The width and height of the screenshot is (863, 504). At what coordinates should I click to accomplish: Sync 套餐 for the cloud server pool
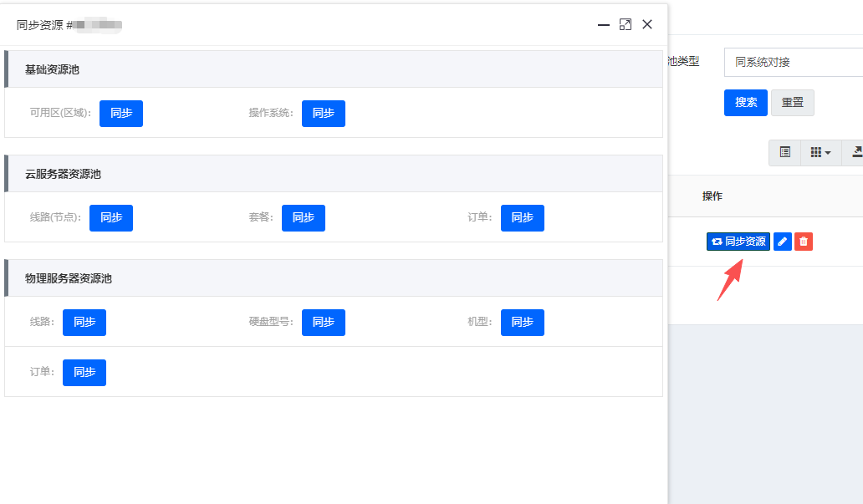[x=304, y=218]
